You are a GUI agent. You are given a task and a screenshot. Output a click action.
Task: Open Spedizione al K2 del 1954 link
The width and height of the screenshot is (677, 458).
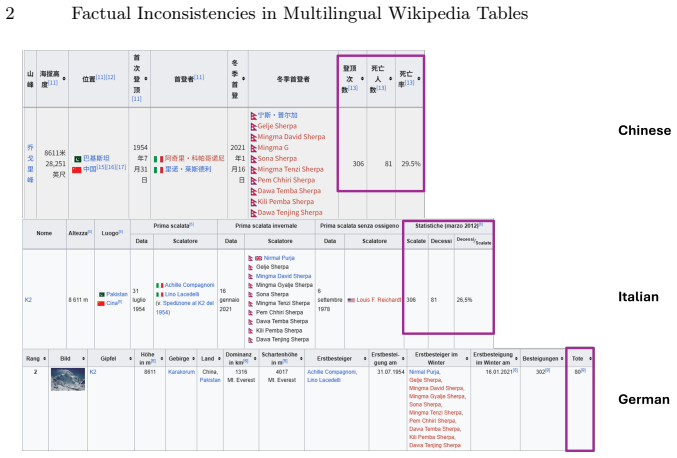(187, 307)
